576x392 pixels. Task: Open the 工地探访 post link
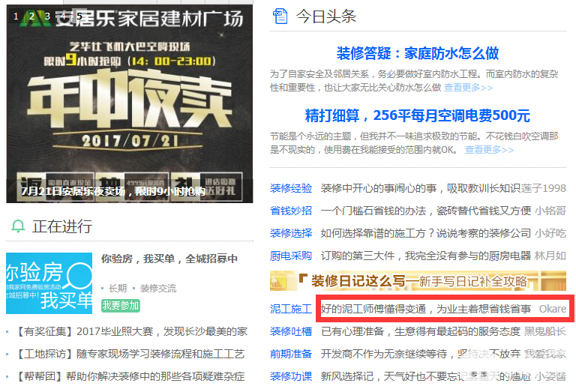tap(130, 354)
